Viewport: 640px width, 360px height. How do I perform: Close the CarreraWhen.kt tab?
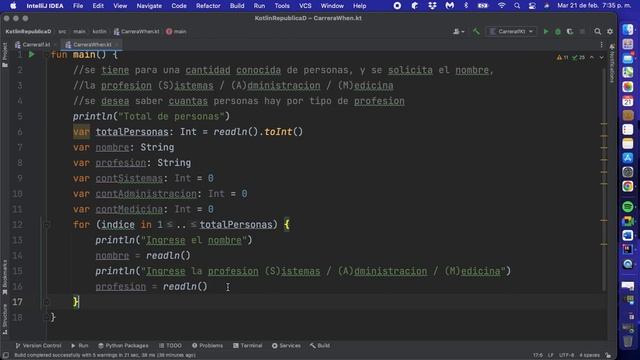coord(117,44)
